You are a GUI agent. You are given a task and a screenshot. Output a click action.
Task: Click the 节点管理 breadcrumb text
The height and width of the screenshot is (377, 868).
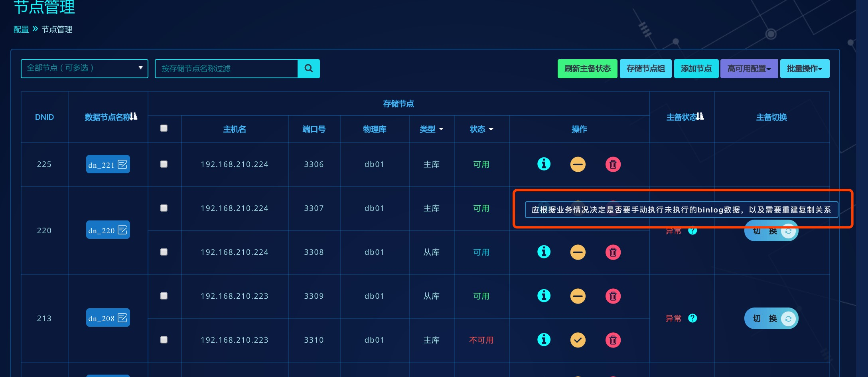[57, 29]
